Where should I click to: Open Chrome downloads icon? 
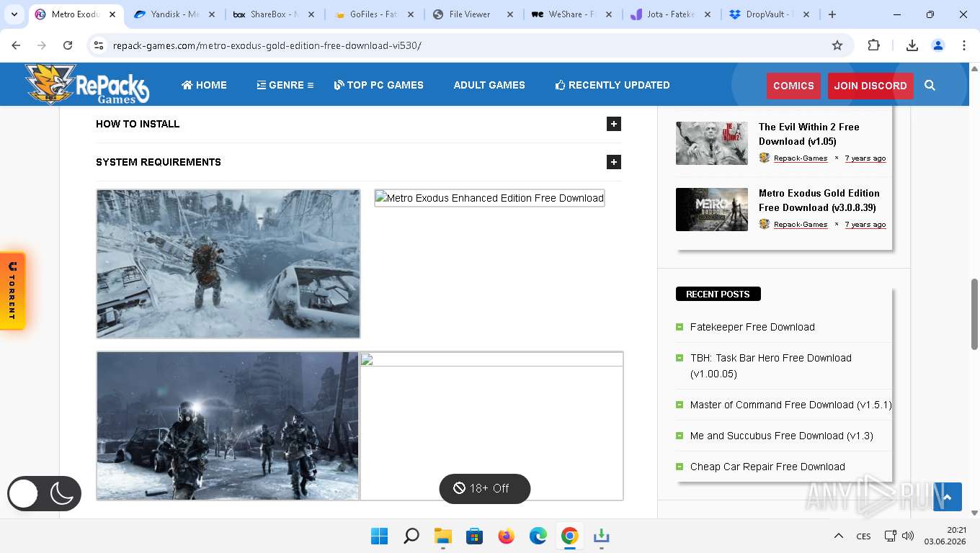(912, 45)
